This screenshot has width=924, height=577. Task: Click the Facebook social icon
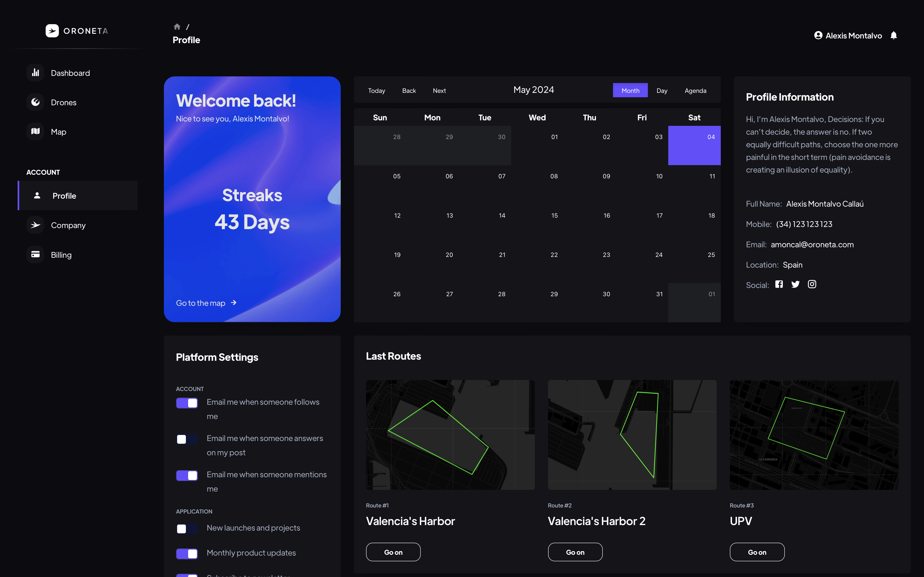[779, 284]
